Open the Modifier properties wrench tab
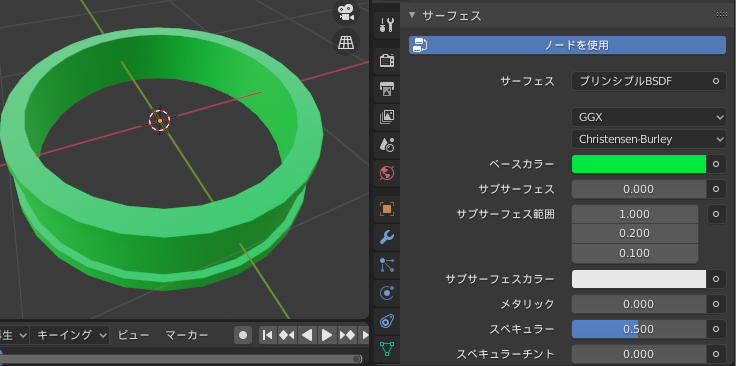The height and width of the screenshot is (366, 736). click(x=387, y=237)
